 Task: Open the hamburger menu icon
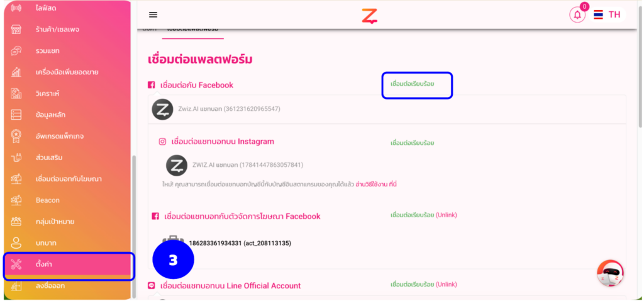[153, 15]
